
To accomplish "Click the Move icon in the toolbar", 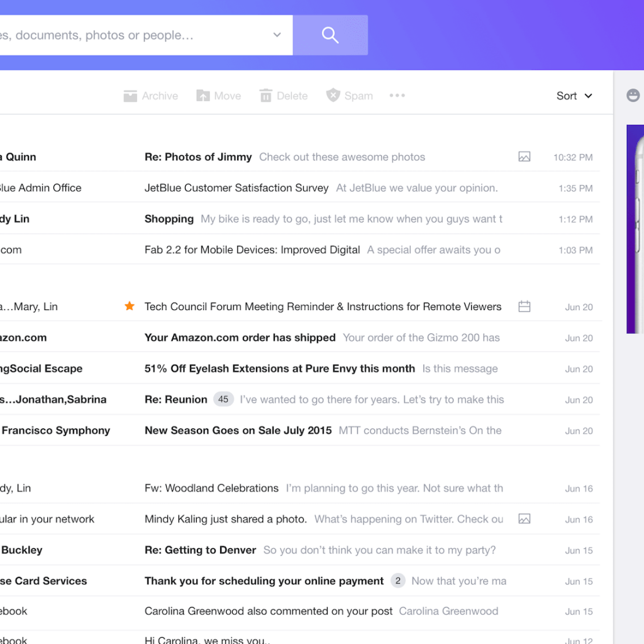I will tap(202, 96).
